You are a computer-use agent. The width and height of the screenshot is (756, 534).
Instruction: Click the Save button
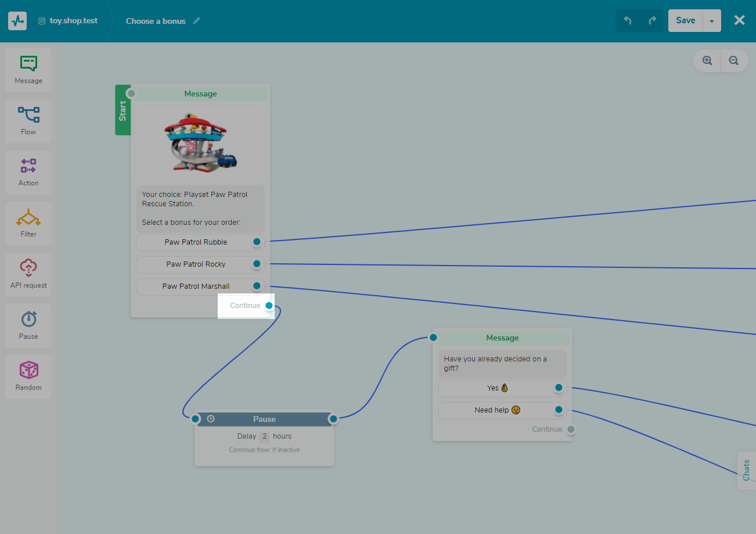pos(685,21)
